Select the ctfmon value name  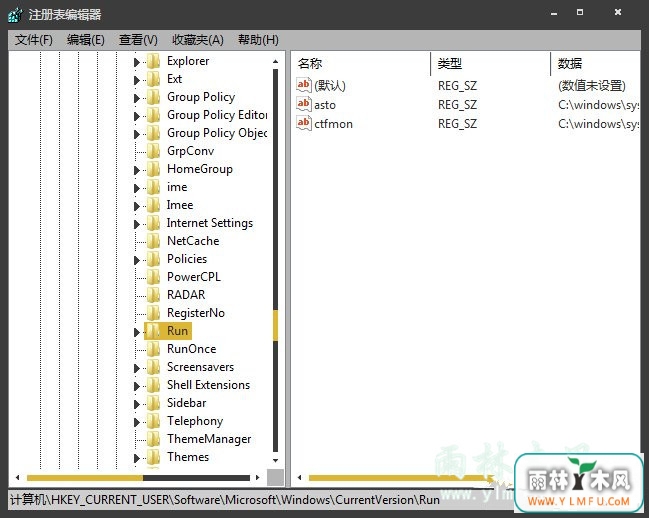click(x=333, y=124)
